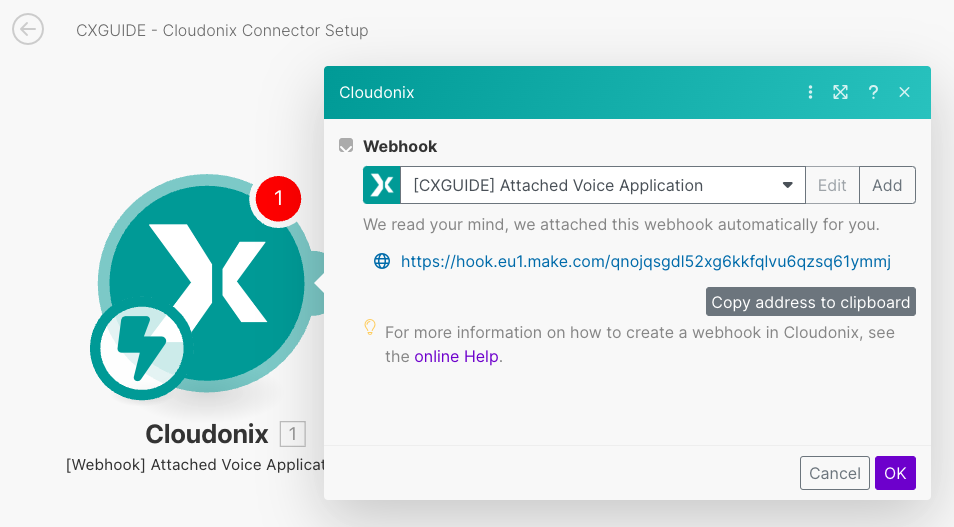Open the hook.eu1.make.com webhook URL
The width and height of the screenshot is (954, 527).
coord(645,261)
